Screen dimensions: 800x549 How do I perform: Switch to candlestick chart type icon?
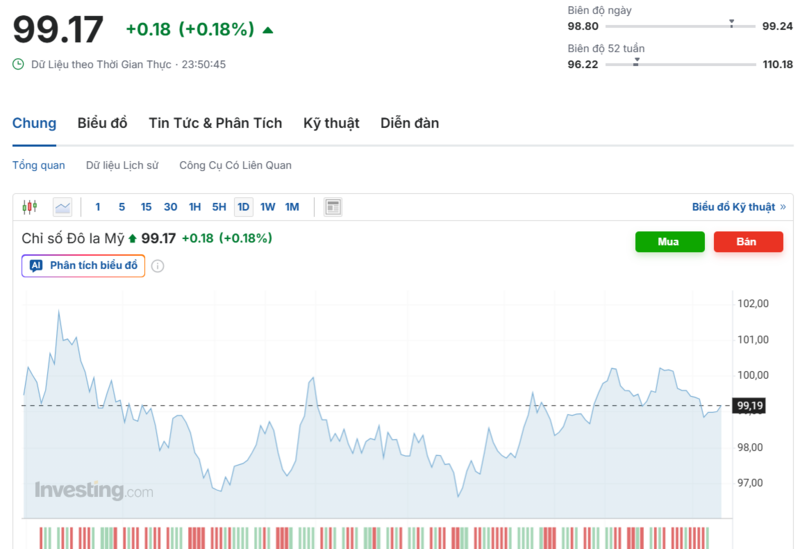29,207
